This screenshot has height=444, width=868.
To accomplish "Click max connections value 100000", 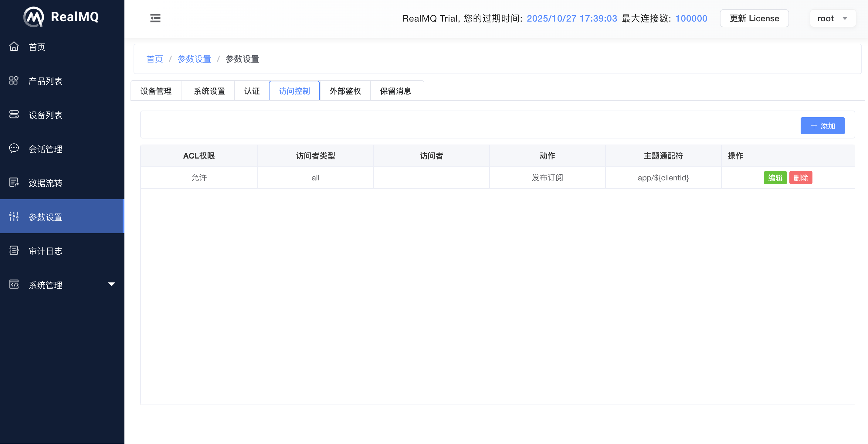I will pos(691,18).
